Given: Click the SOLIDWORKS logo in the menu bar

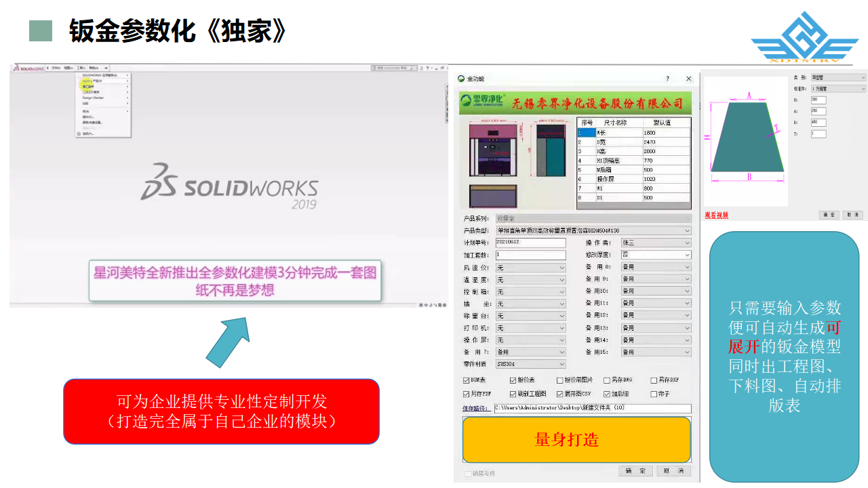Looking at the screenshot, I should click(x=28, y=68).
